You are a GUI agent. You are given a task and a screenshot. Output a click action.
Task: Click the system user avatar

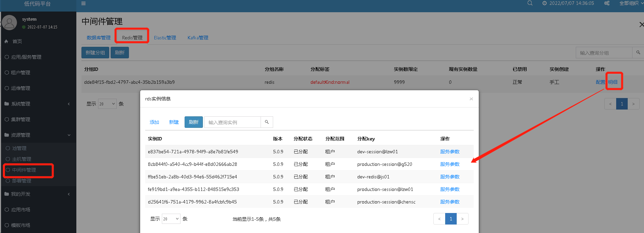(x=9, y=23)
